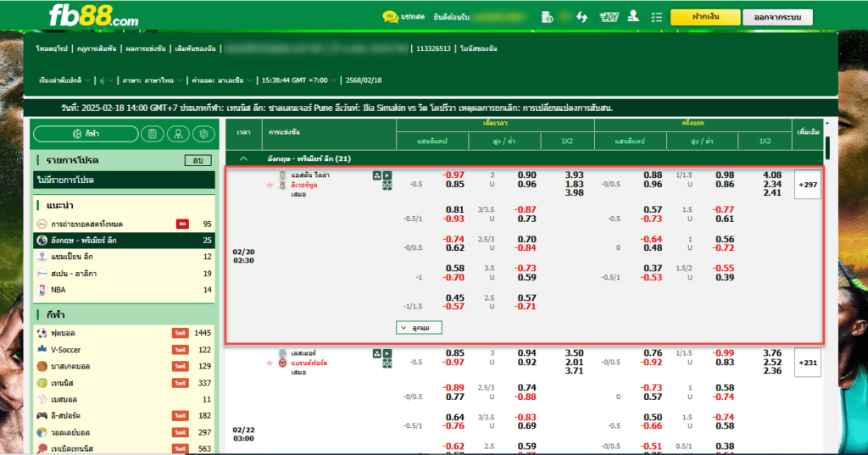
Task: Click Aston Villa 1X2 odds 3.93
Action: click(574, 175)
